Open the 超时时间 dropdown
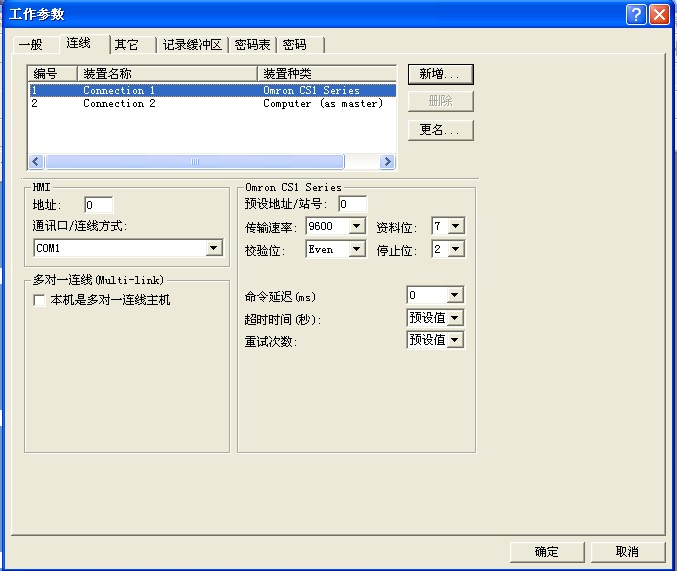The image size is (677, 571). 455,318
